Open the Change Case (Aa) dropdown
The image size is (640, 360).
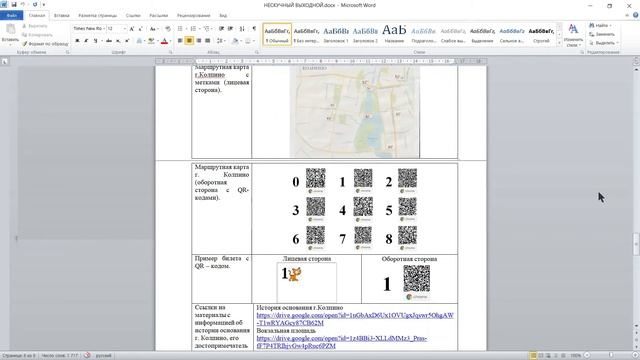click(153, 29)
